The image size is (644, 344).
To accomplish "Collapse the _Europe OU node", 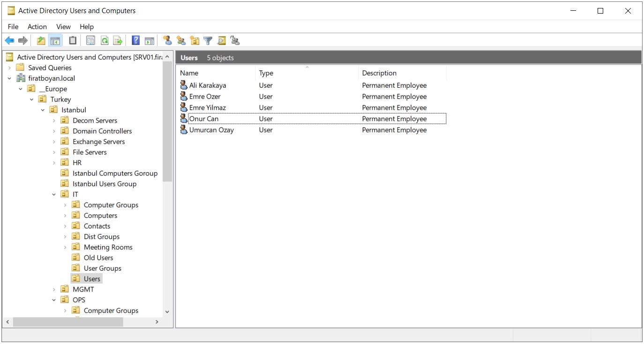I will 20,89.
